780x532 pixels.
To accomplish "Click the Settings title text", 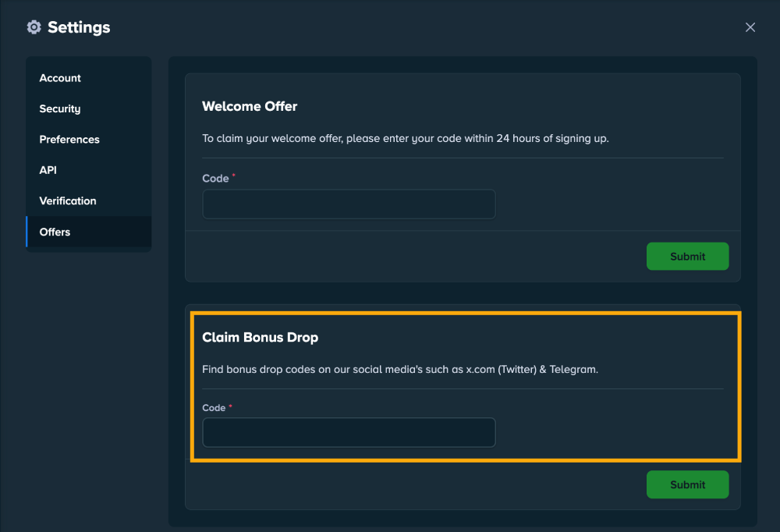I will 79,27.
